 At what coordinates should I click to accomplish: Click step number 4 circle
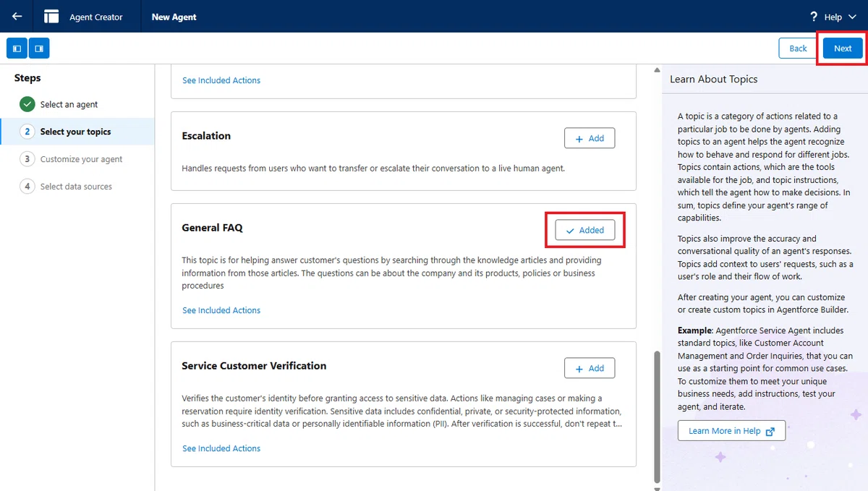[27, 187]
